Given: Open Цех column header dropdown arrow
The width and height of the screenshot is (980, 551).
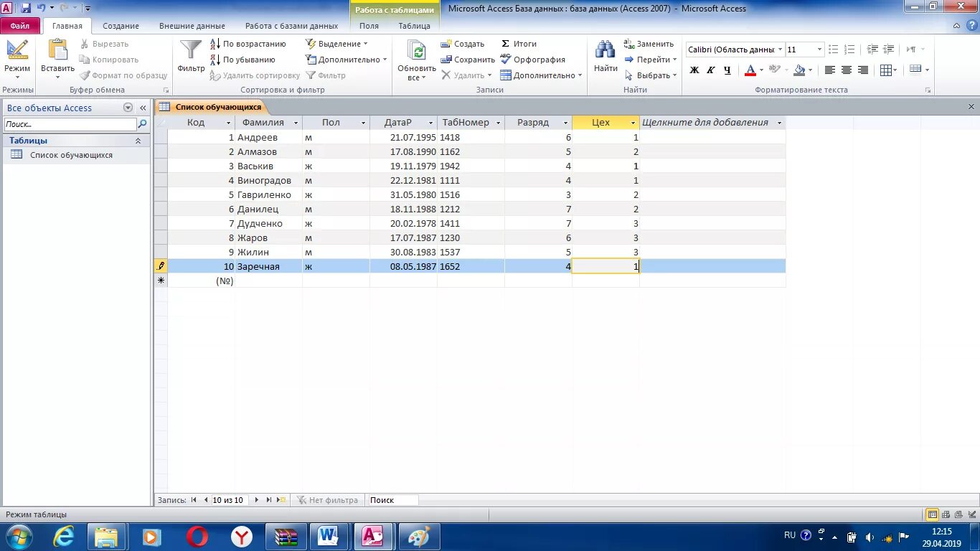Looking at the screenshot, I should (633, 123).
